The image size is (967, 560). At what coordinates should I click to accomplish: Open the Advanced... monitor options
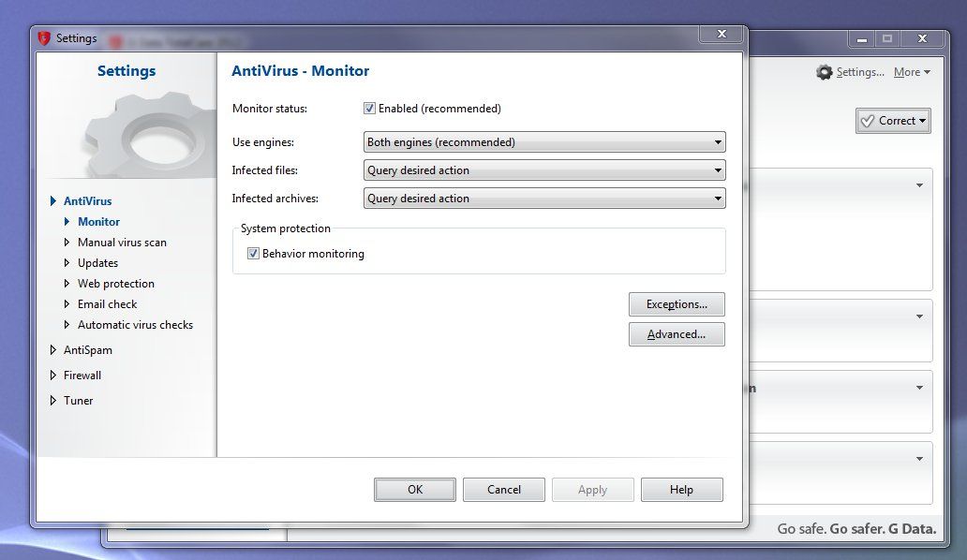click(x=677, y=334)
